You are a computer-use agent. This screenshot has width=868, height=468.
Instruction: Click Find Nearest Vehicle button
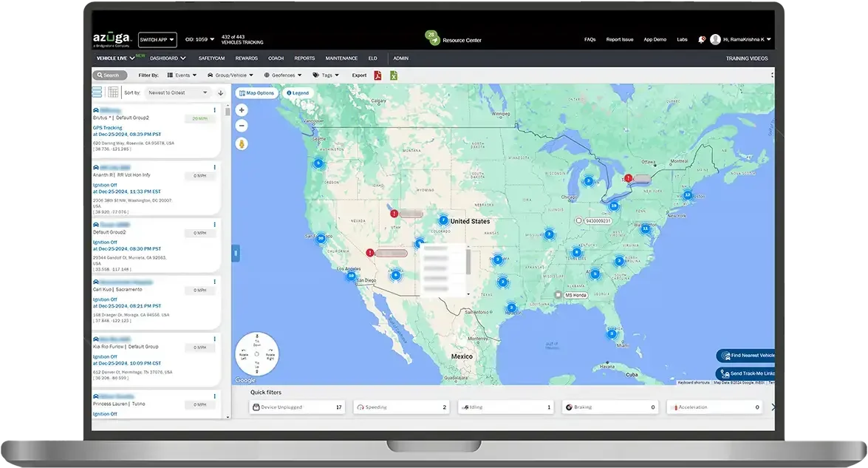click(746, 356)
